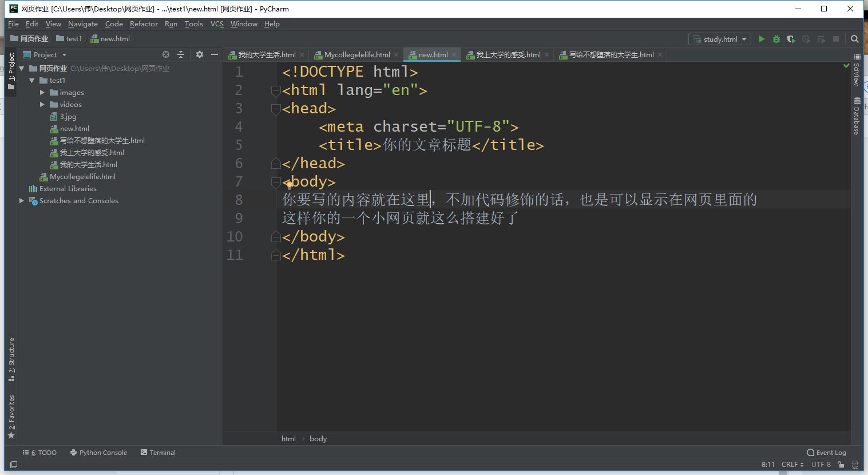This screenshot has height=475, width=868.
Task: Open the Event Log
Action: coord(826,452)
